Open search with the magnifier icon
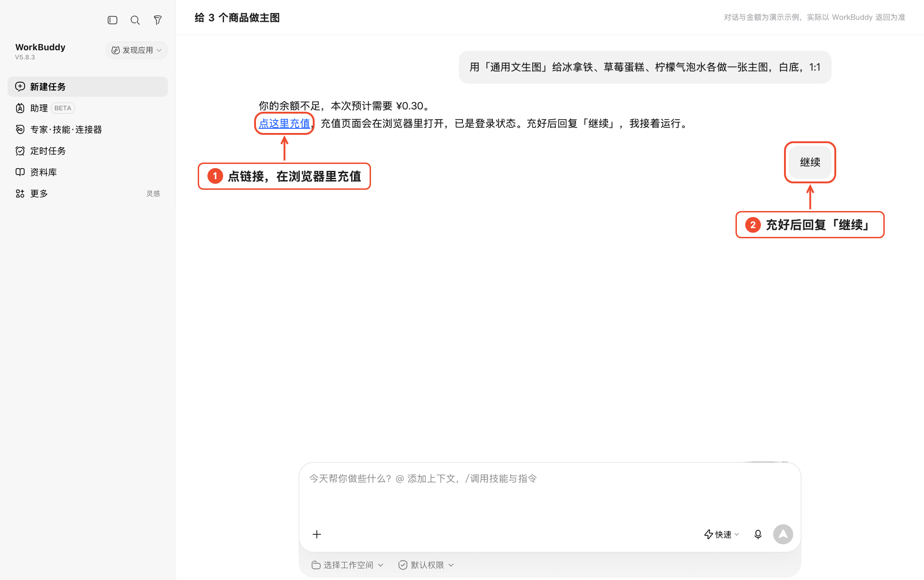Screen dimensions: 924x580 [x=135, y=20]
